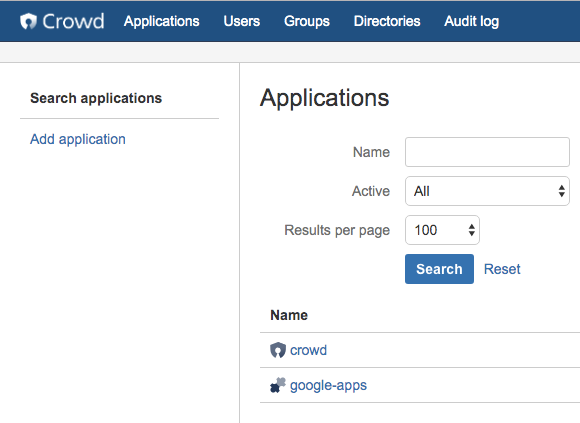Click the Name column header
The height and width of the screenshot is (423, 580).
(289, 315)
